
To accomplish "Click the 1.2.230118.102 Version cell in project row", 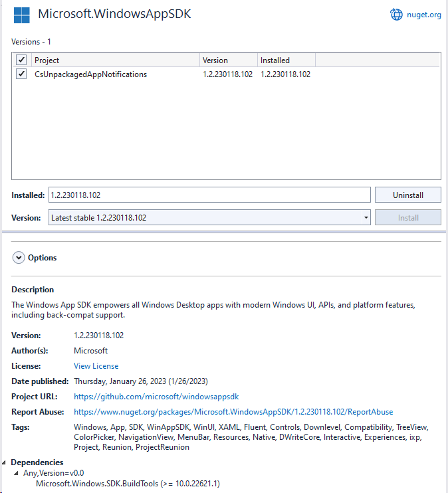I will pos(228,74).
